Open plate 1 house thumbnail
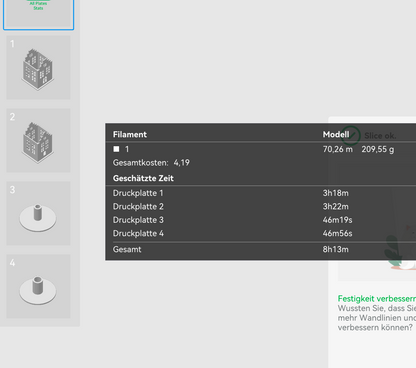 [38, 68]
